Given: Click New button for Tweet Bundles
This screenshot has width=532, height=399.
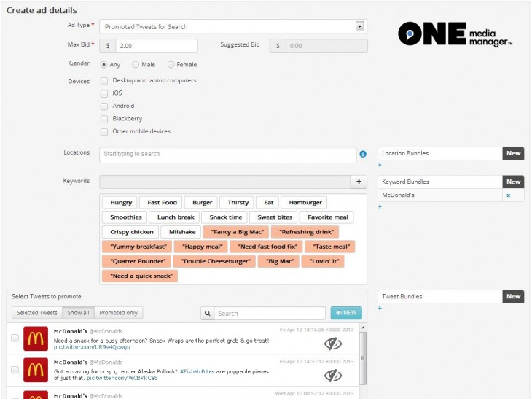Looking at the screenshot, I should click(513, 296).
